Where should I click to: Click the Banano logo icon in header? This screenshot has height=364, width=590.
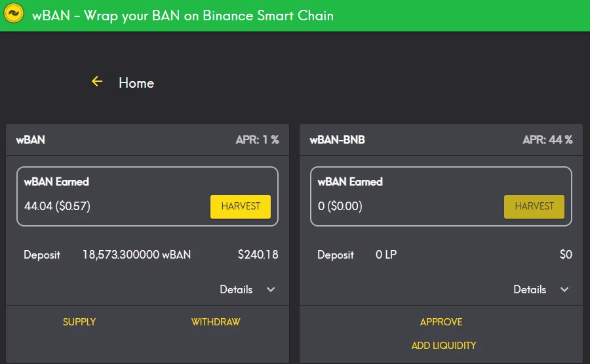pyautogui.click(x=14, y=13)
